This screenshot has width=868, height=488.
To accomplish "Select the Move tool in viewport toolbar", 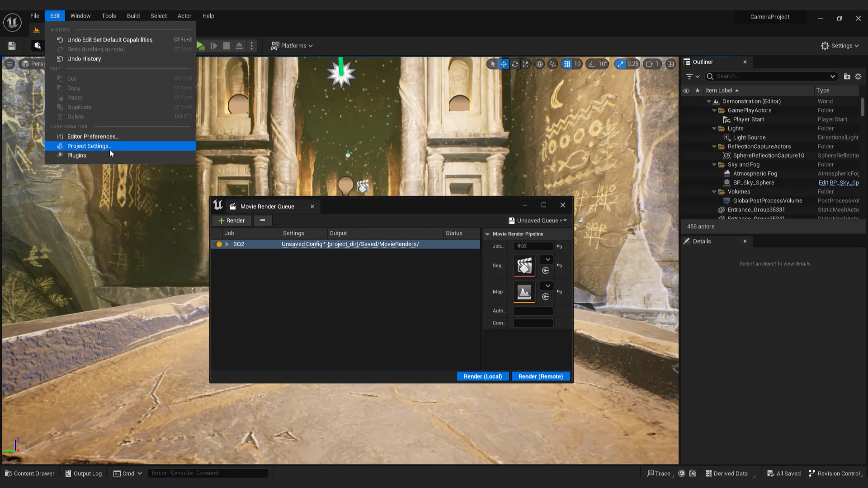I will (x=504, y=64).
